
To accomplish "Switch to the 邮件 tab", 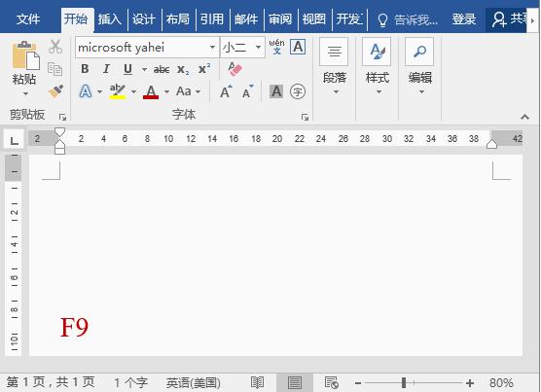I will coord(246,19).
